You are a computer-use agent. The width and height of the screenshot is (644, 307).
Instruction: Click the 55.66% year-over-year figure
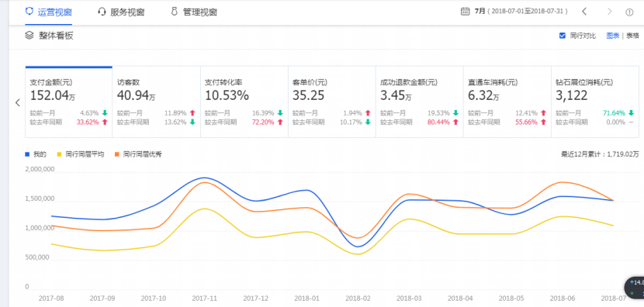(x=526, y=122)
